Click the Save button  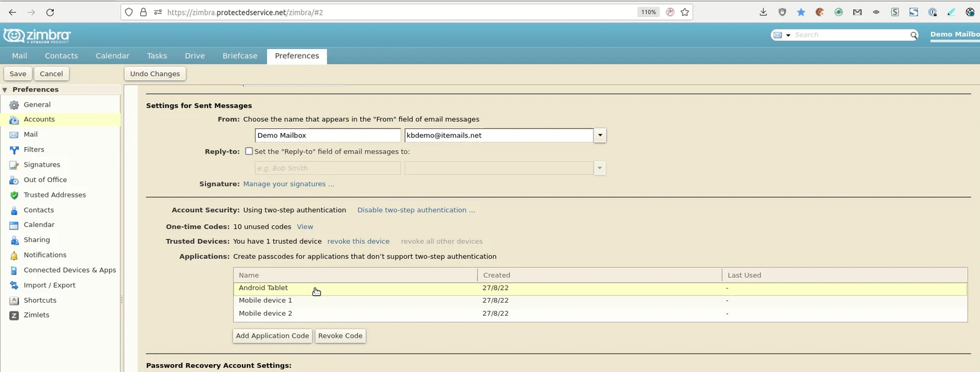(x=18, y=74)
